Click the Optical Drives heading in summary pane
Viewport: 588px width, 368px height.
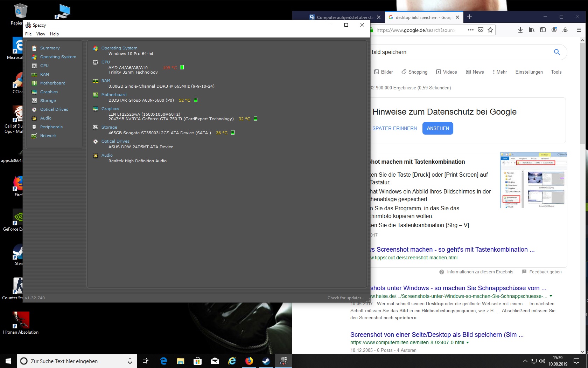[115, 141]
